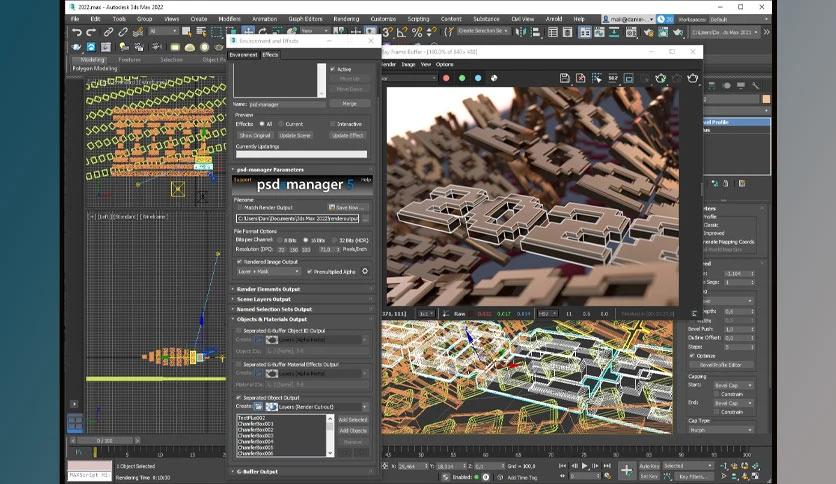This screenshot has height=484, width=836.
Task: Switch to the Environment tab
Action: click(x=243, y=55)
